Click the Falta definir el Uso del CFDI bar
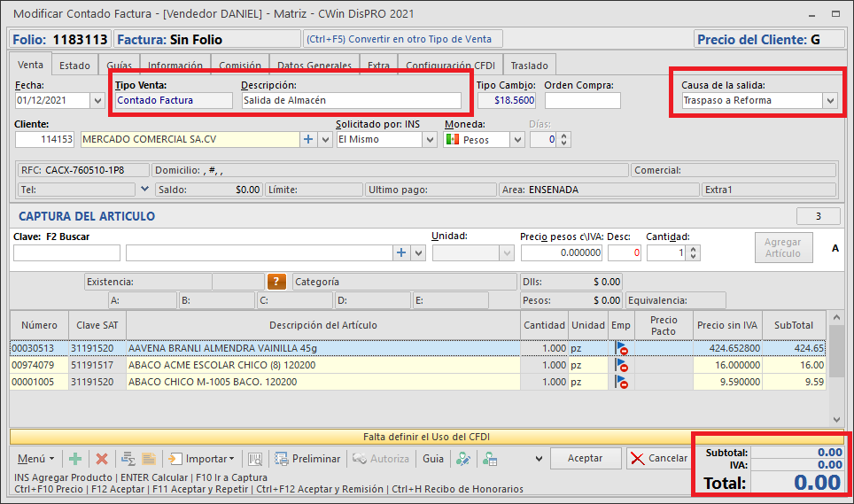Viewport: 854px width, 504px height. 426,437
